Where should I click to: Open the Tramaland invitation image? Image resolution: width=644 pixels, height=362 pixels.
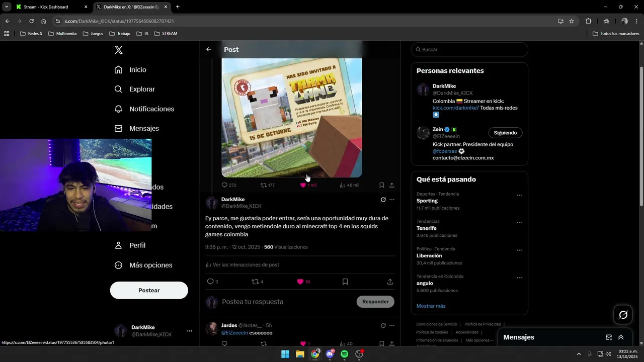tap(292, 118)
